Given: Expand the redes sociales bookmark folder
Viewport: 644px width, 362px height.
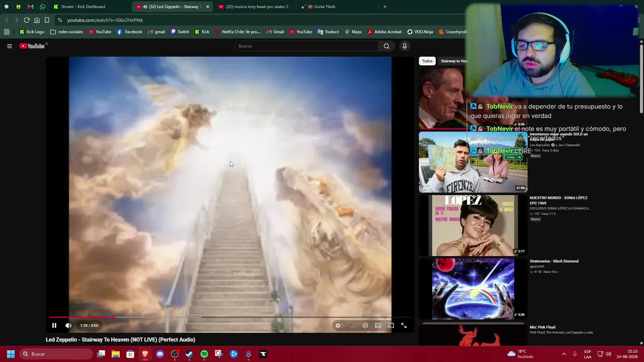Looking at the screenshot, I should (66, 32).
